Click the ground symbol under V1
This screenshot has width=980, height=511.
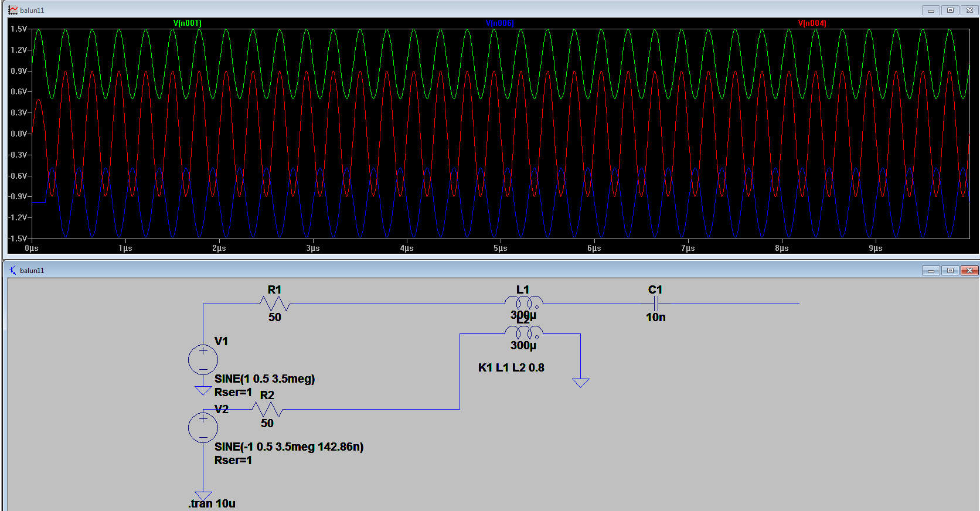coord(203,391)
